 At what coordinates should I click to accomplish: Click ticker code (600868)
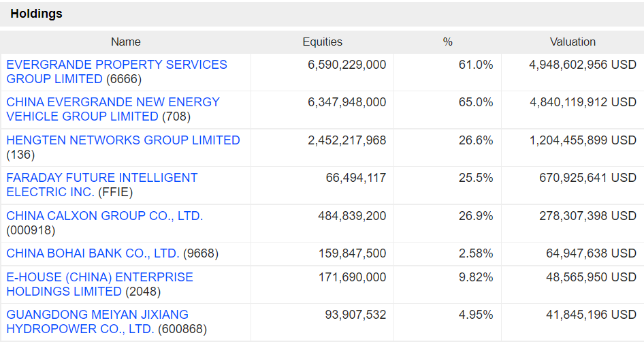pos(182,329)
